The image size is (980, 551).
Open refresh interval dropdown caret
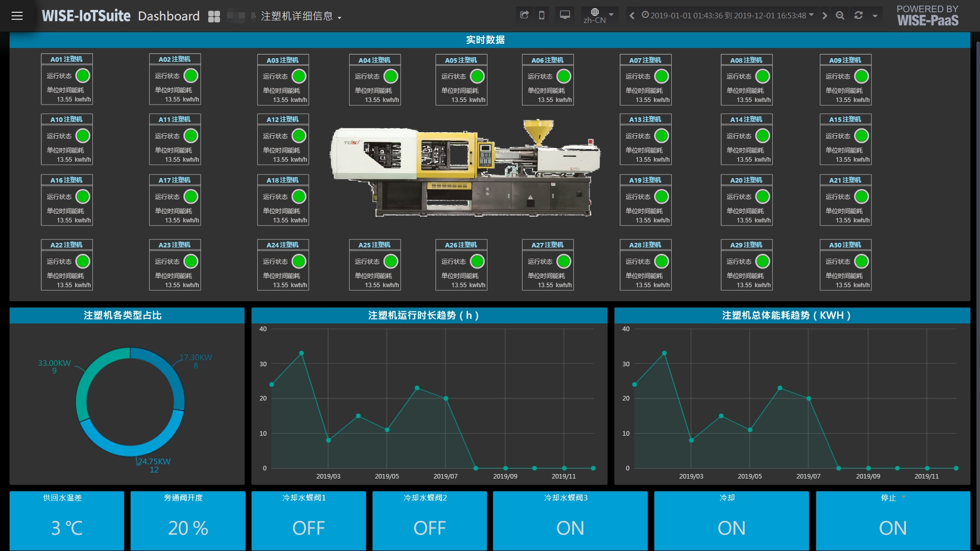click(875, 16)
